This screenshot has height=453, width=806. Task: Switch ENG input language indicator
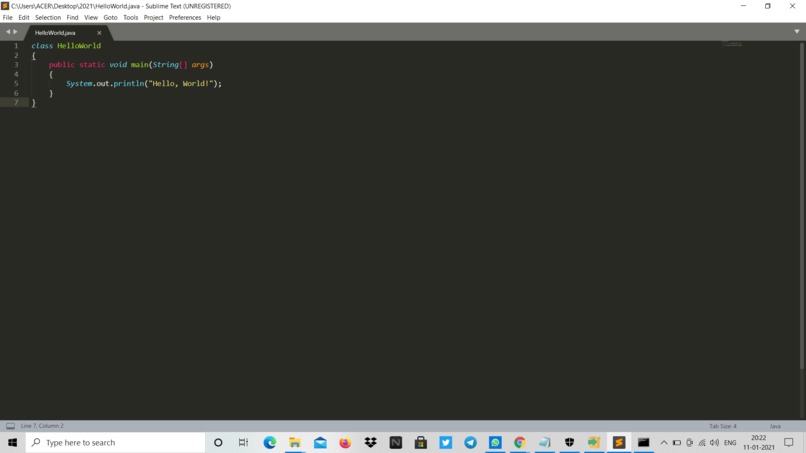point(730,442)
